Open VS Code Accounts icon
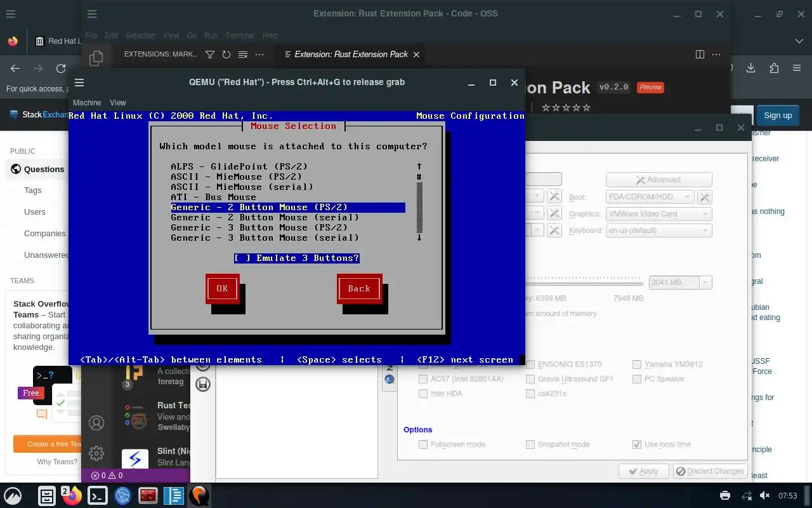Image resolution: width=812 pixels, height=508 pixels. coord(96,423)
